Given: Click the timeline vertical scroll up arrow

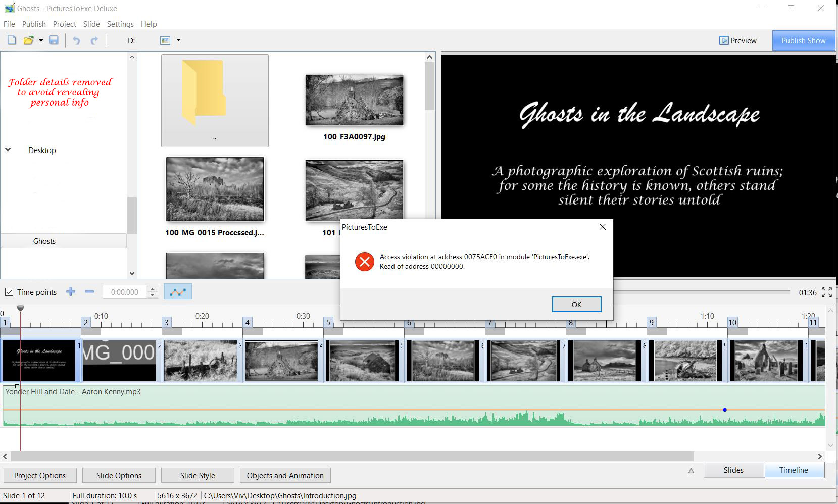Looking at the screenshot, I should 830,310.
